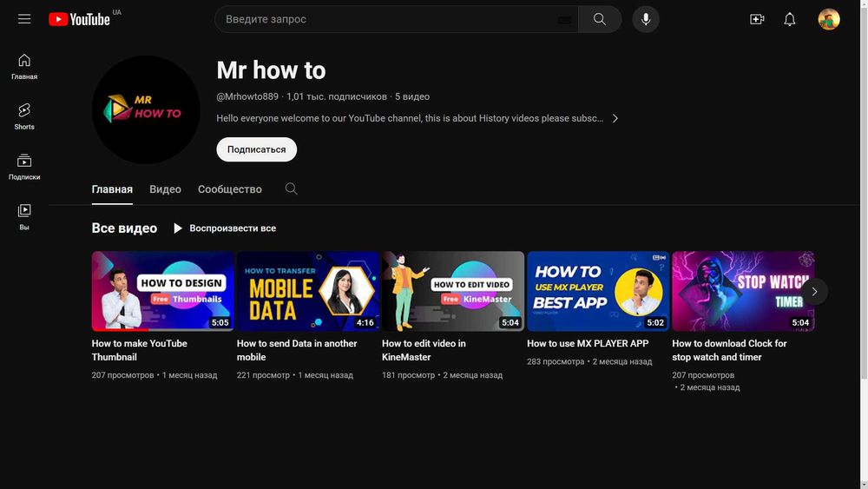Open Mobile Data video thumbnail
The image size is (868, 489).
(x=308, y=291)
